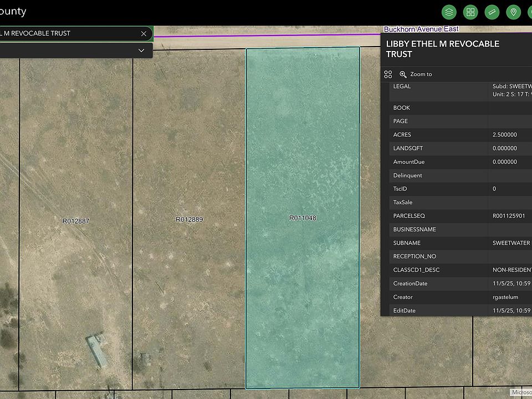Click the BUSINESSNAME field row
The image size is (532, 399).
[461, 229]
